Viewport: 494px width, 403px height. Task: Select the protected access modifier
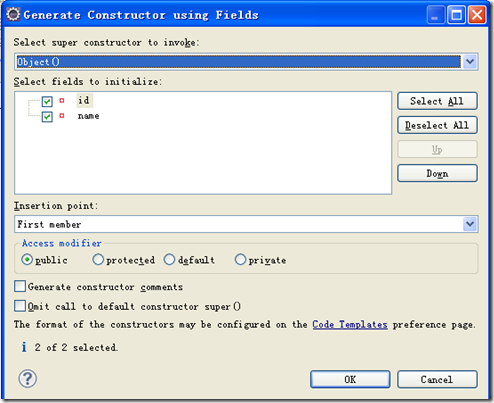click(x=98, y=259)
